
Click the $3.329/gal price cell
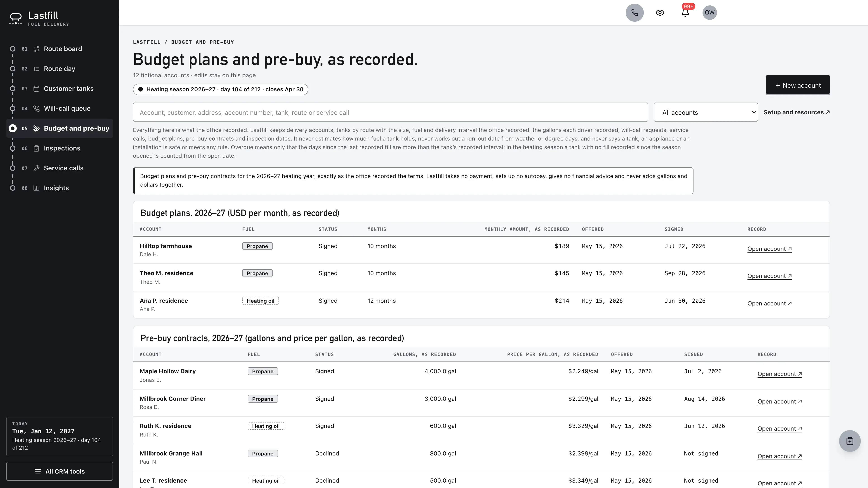pyautogui.click(x=583, y=426)
